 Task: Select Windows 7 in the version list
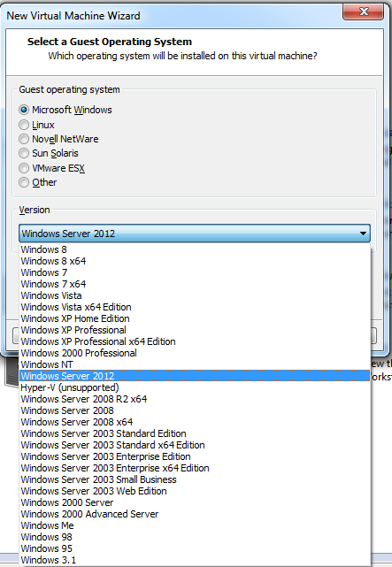195,272
